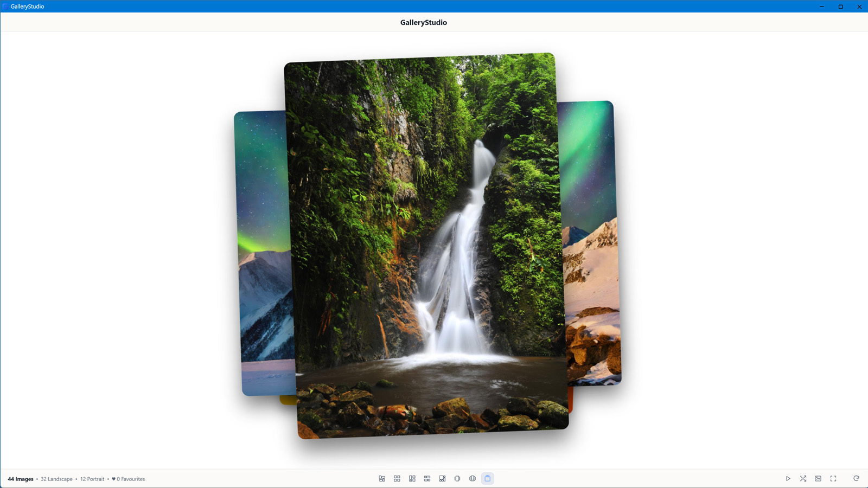Minimize the GalleryStudio window
Screen dimensions: 868x488
point(822,7)
